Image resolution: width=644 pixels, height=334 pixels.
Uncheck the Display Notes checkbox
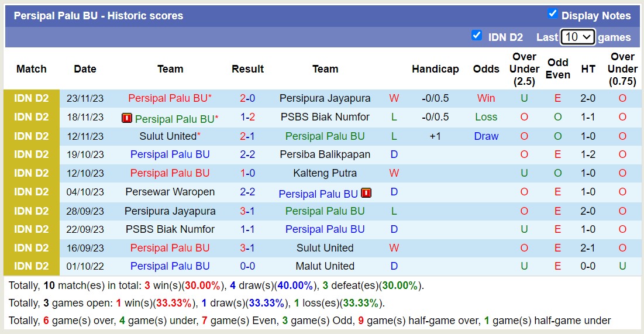coord(552,14)
